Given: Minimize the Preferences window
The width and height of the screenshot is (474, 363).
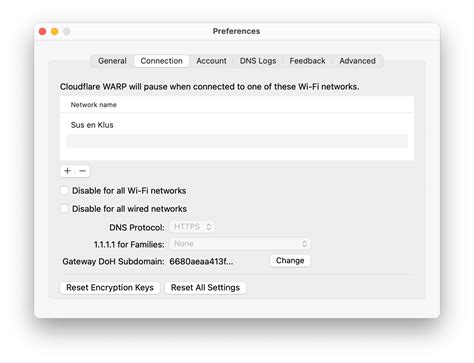Looking at the screenshot, I should coord(55,31).
